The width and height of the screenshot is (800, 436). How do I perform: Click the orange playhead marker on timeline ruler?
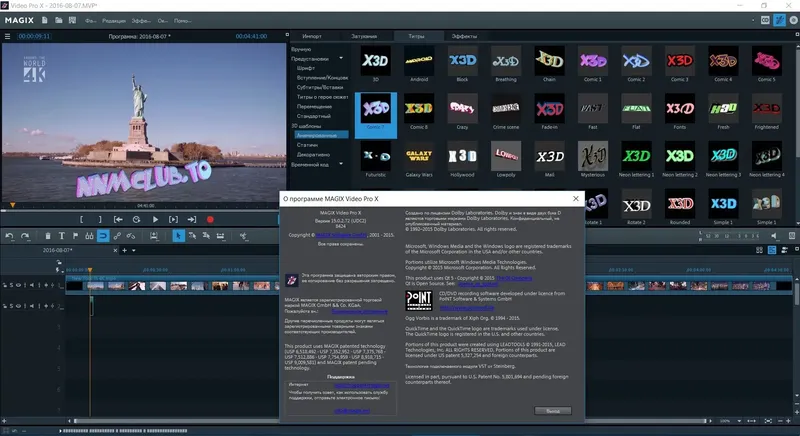pos(90,270)
